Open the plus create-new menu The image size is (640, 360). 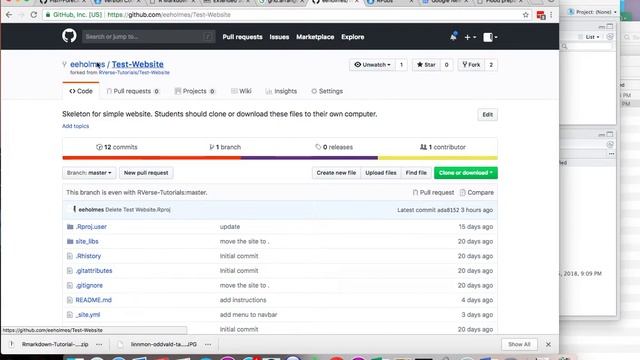470,37
